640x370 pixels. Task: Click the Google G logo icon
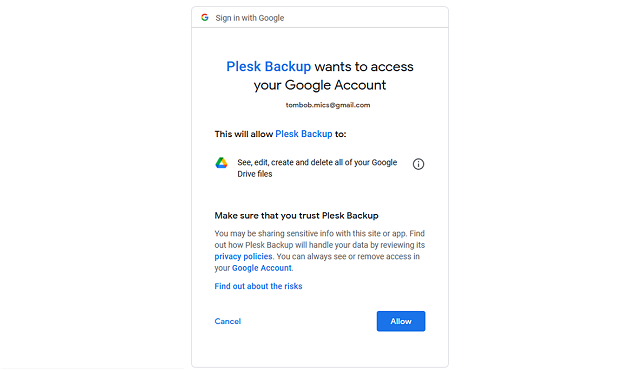(x=205, y=18)
